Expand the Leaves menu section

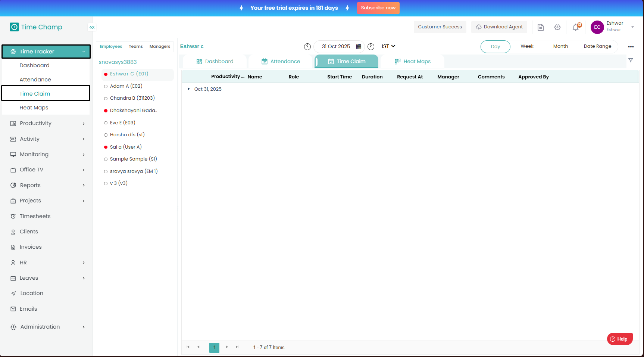[x=84, y=278]
